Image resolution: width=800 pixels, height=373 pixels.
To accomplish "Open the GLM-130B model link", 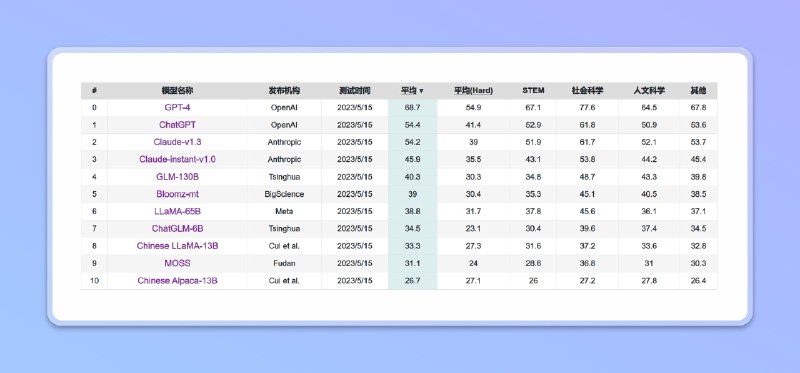I will tap(177, 177).
